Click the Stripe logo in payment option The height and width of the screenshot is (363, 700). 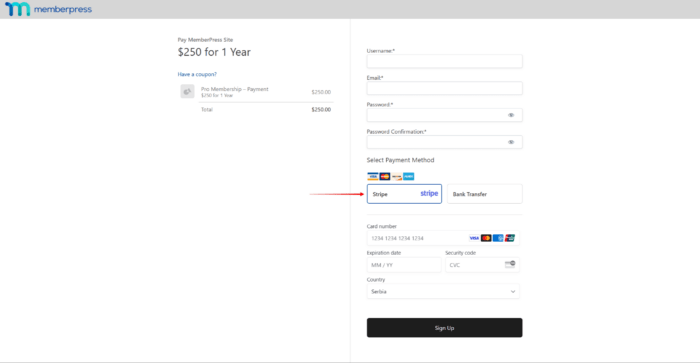click(x=429, y=193)
